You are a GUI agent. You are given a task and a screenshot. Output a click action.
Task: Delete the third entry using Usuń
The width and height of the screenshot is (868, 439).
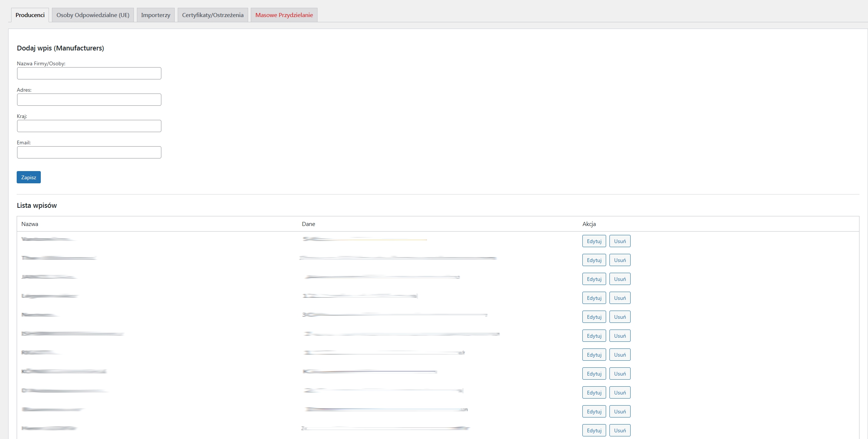619,279
